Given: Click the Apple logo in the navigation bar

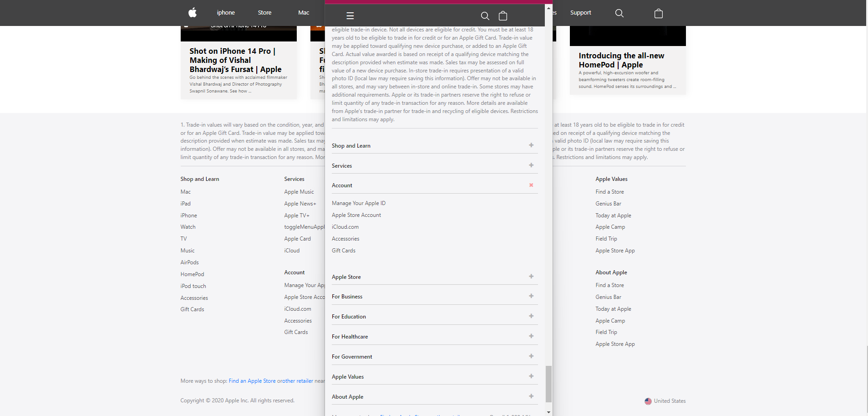Looking at the screenshot, I should pos(193,13).
